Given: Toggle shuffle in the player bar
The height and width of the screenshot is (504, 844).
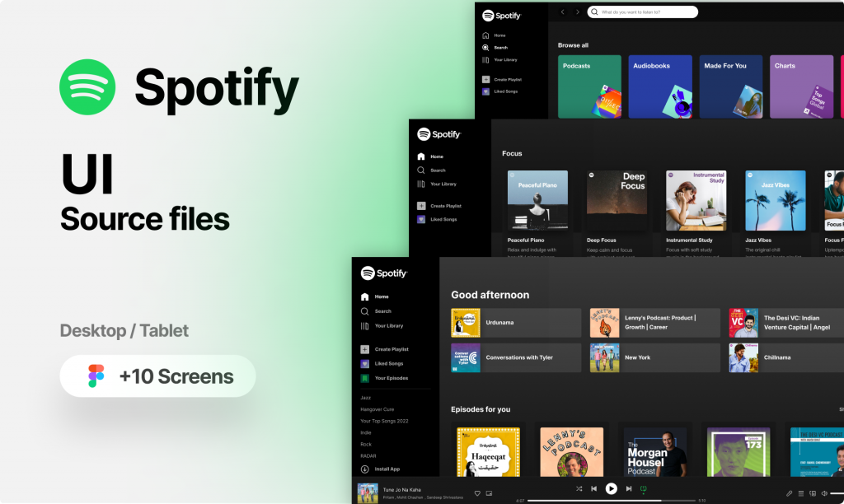Looking at the screenshot, I should (579, 488).
